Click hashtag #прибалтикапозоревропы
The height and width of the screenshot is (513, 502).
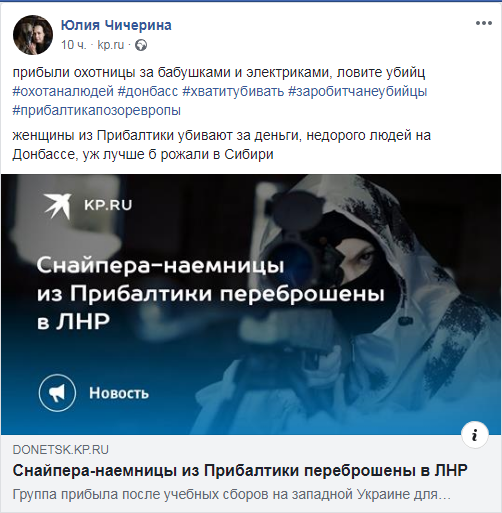tap(97, 110)
